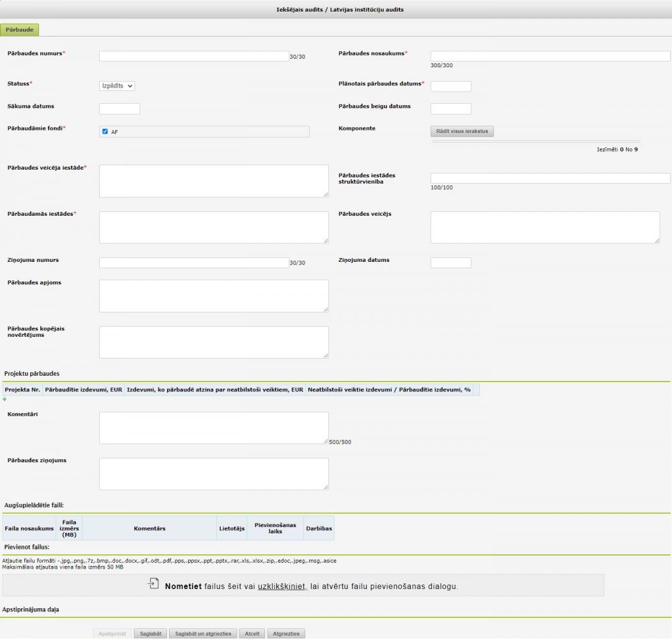Click the Ziņojuma datums date field

[x=451, y=263]
